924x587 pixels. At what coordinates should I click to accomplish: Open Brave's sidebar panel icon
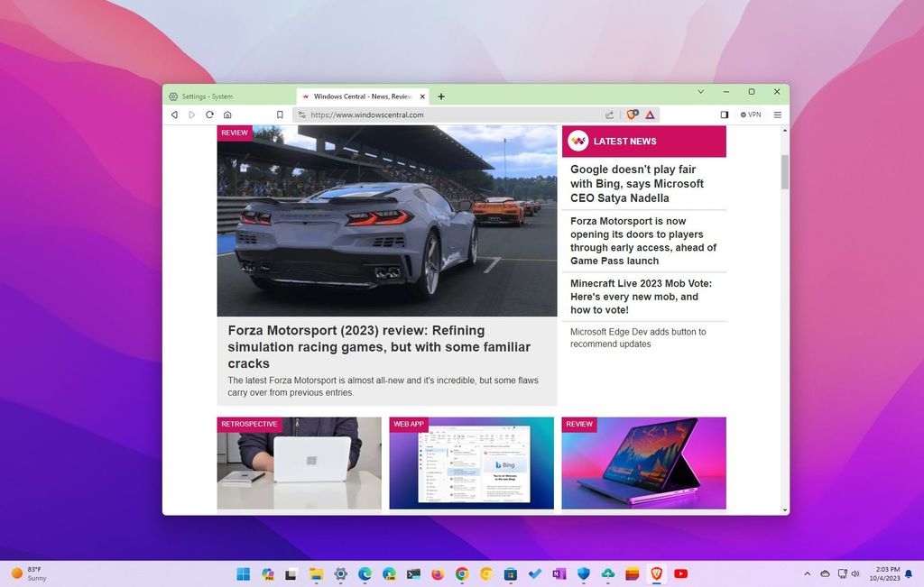coord(725,115)
